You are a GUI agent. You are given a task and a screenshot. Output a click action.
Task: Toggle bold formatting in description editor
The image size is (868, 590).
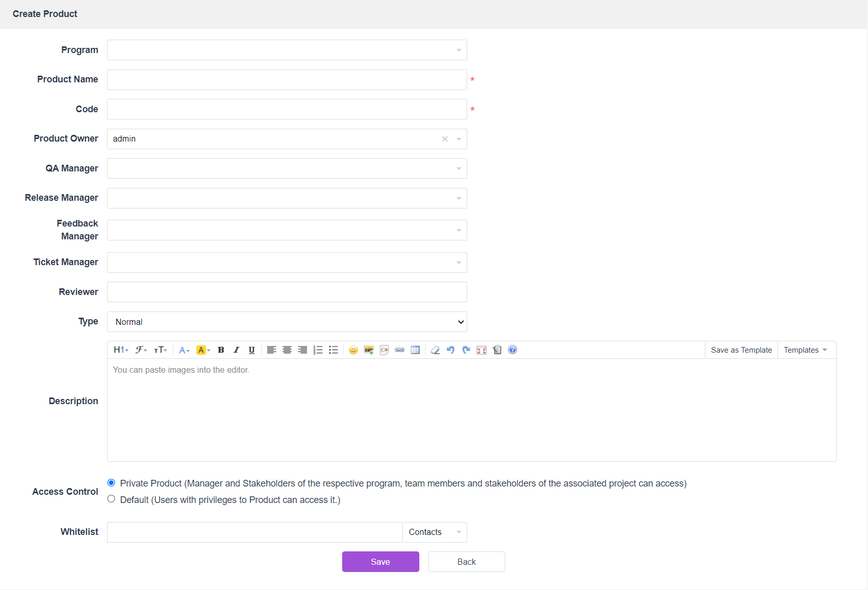pyautogui.click(x=221, y=350)
